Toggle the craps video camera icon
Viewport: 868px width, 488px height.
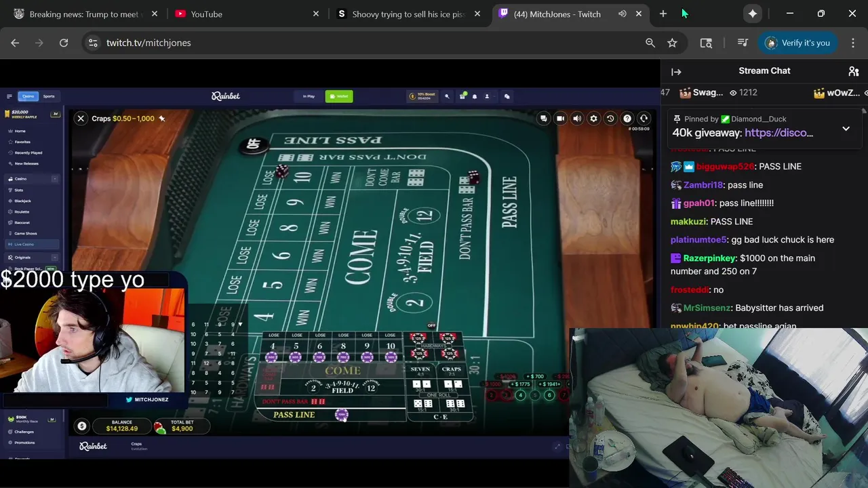[560, 119]
